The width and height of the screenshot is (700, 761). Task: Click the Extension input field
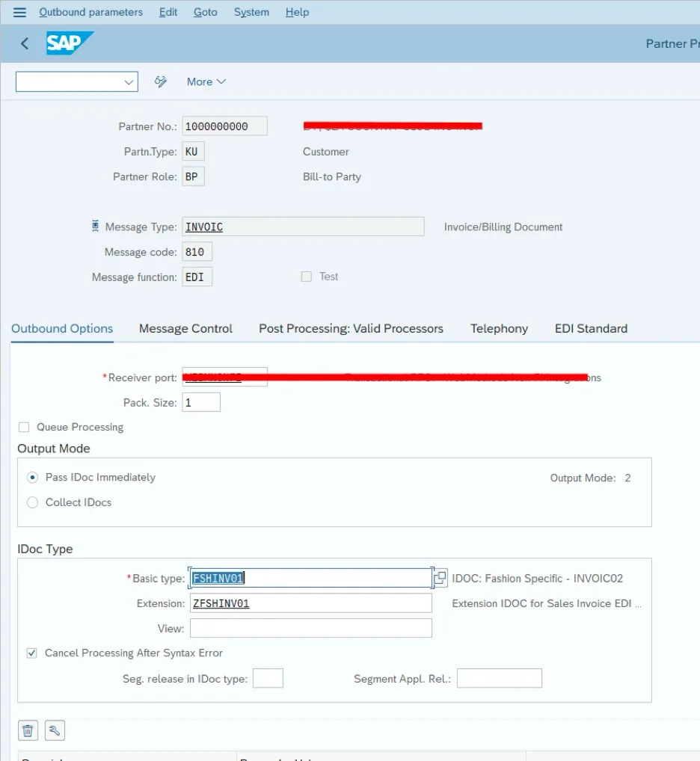pyautogui.click(x=310, y=603)
